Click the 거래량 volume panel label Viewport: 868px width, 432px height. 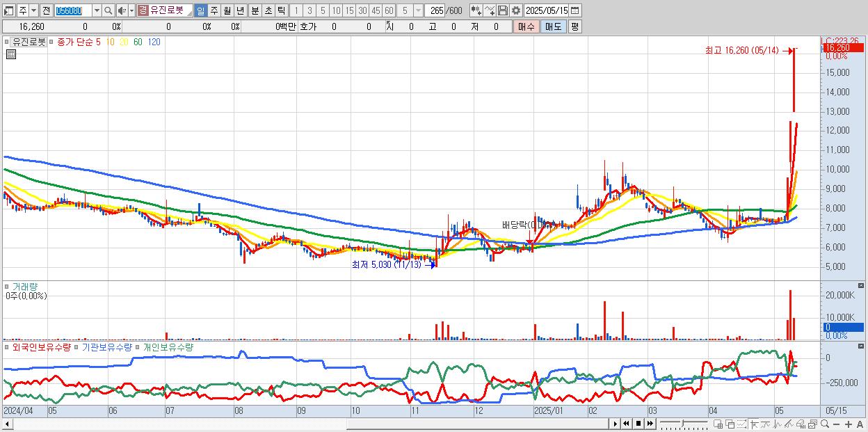click(x=24, y=286)
